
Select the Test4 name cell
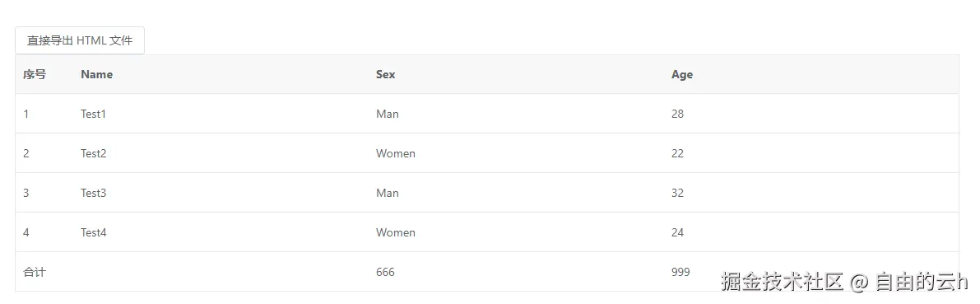(94, 232)
